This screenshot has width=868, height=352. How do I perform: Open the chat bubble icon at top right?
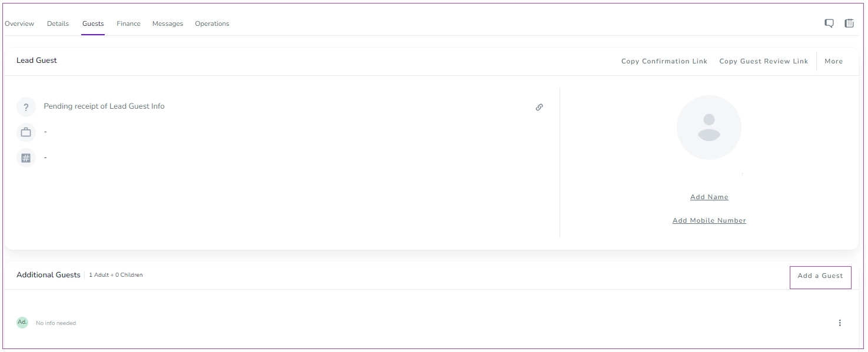(829, 24)
